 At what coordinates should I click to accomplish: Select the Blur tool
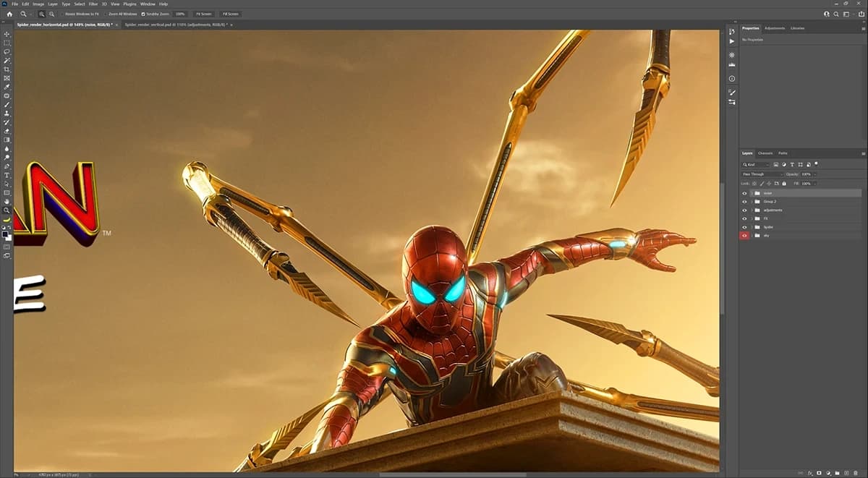coord(7,148)
